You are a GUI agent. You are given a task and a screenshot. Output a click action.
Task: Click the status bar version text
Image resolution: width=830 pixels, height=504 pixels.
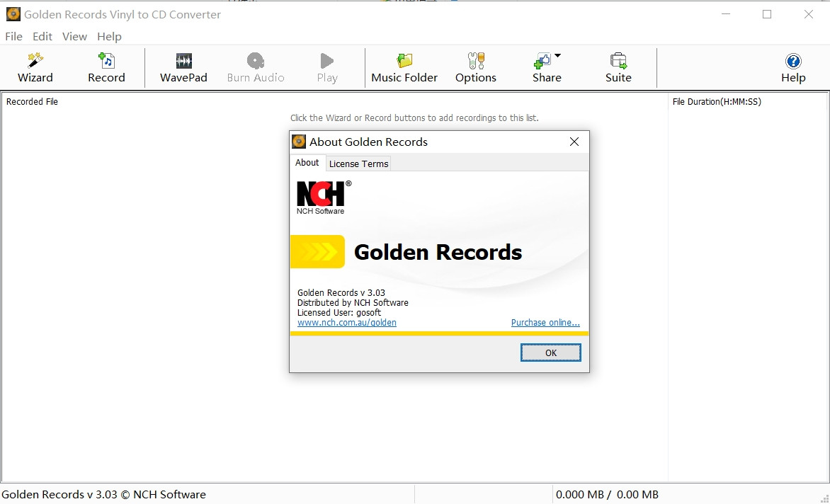[103, 495]
